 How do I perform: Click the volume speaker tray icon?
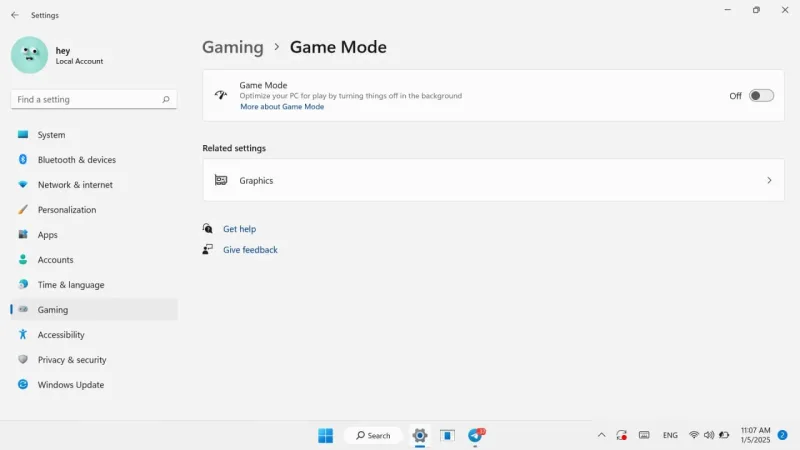click(709, 435)
